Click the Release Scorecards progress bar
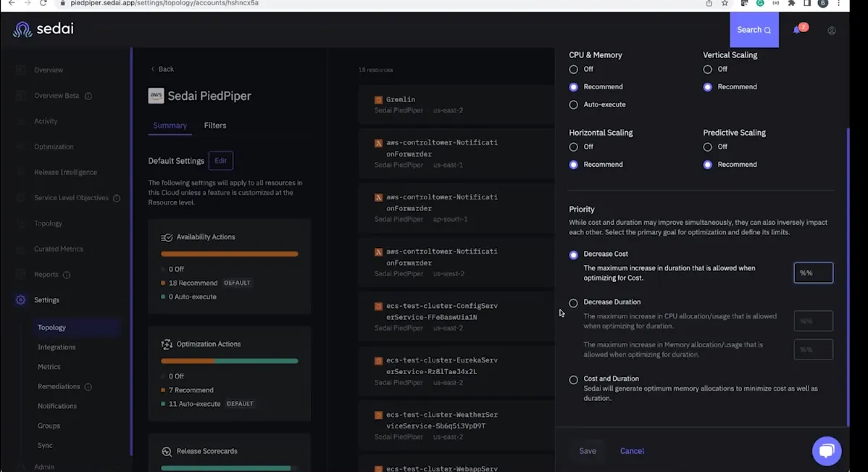Viewport: 868px width, 472px height. coord(229,468)
